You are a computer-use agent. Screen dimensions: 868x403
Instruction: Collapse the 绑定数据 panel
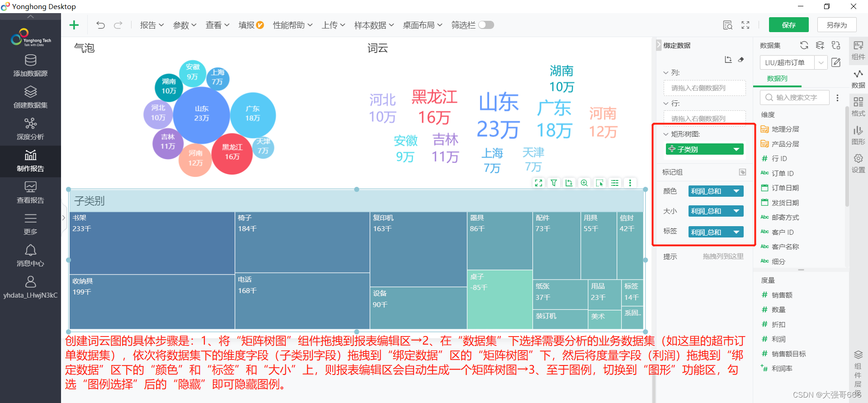(x=659, y=45)
